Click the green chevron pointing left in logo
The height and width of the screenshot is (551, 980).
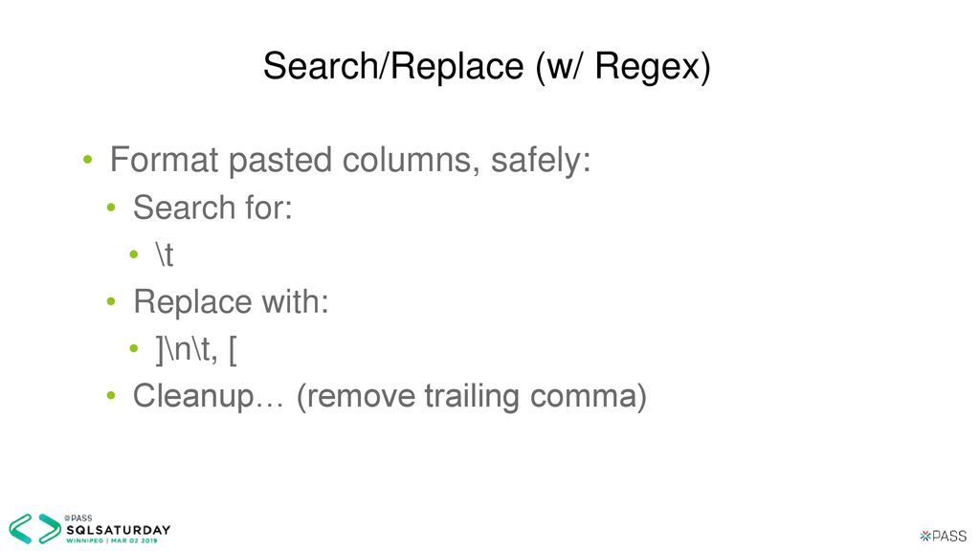[21, 528]
